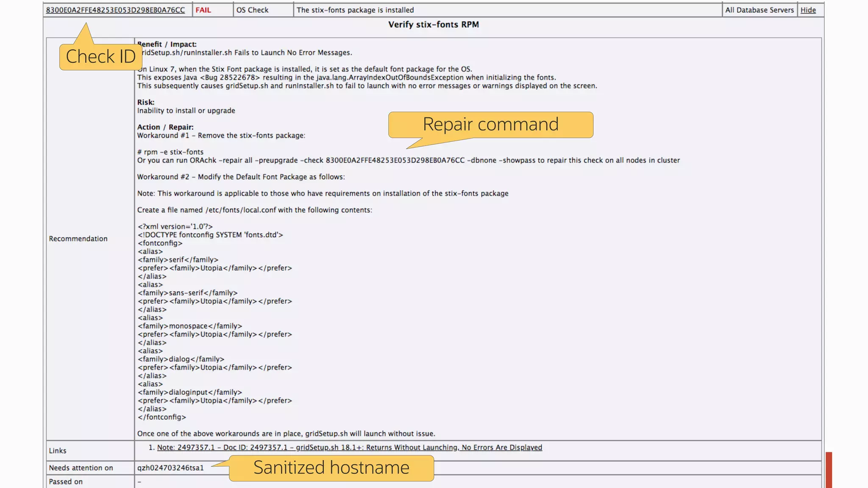
Task: Click the DOCTYPE fontconfig SYSTEM line
Action: pyautogui.click(x=210, y=235)
